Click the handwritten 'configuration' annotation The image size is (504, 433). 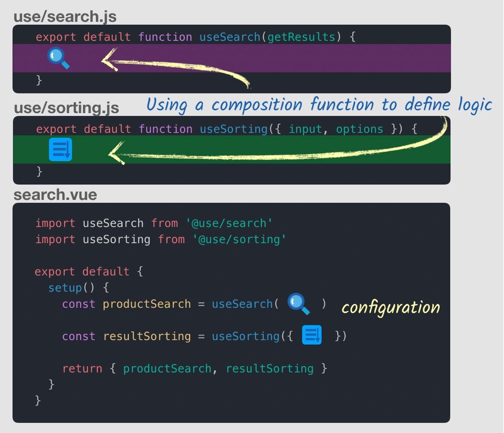[390, 308]
